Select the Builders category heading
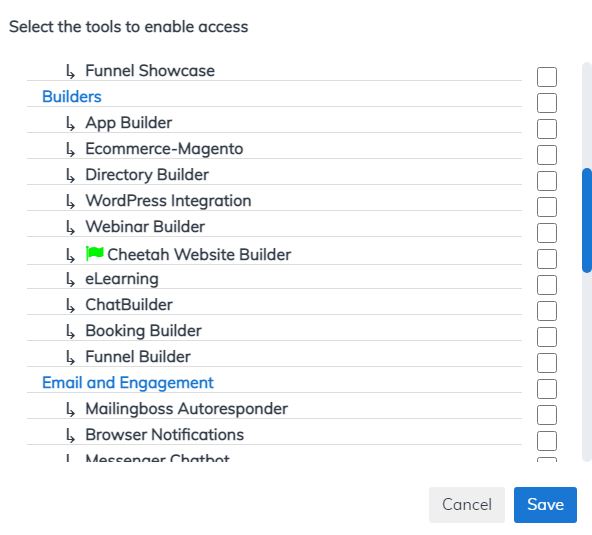Screen dimensions: 592x535 tap(72, 97)
